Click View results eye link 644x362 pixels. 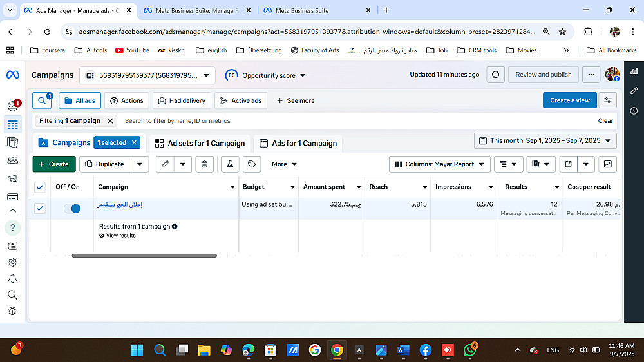click(x=117, y=236)
